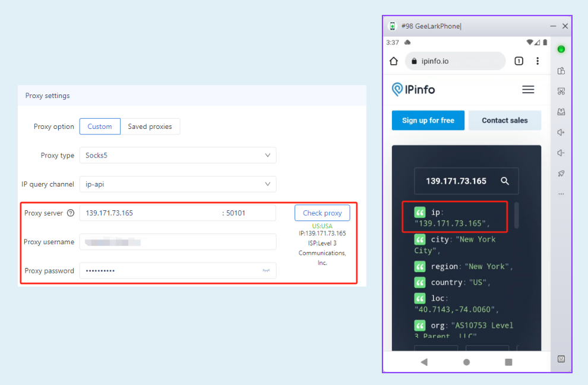Screen dimensions: 588x385
Task: Click the proxy port 50101 field
Action: [249, 213]
